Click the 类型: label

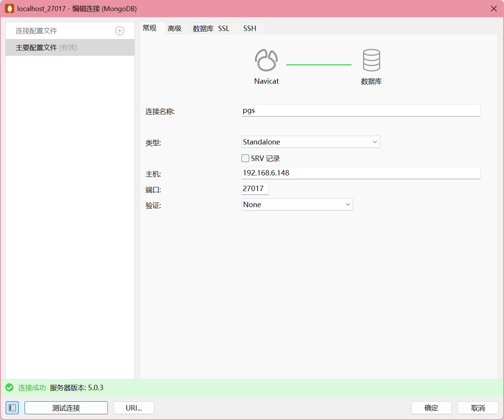(153, 143)
